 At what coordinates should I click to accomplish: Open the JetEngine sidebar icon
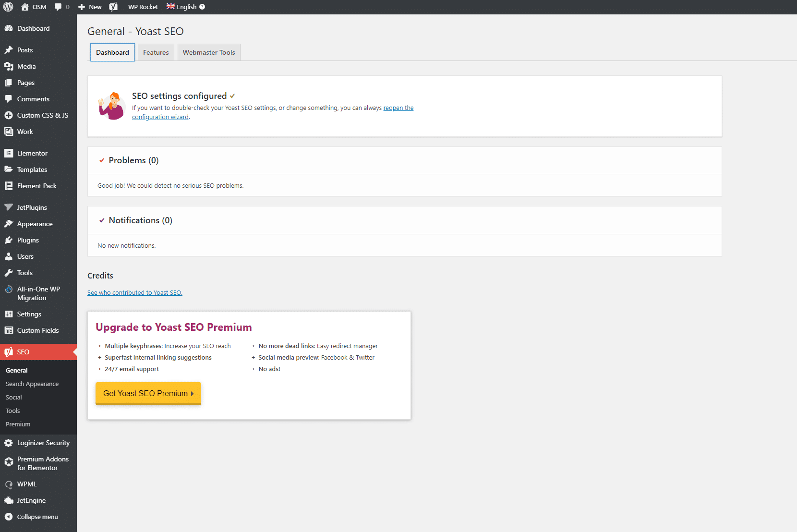(9, 500)
